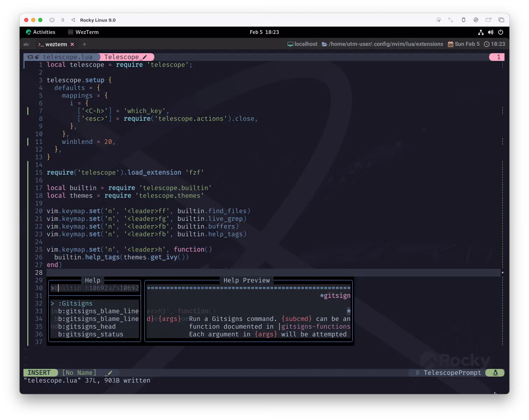The image size is (529, 420).
Task: Select b:gitsigns_status in results
Action: coord(91,334)
